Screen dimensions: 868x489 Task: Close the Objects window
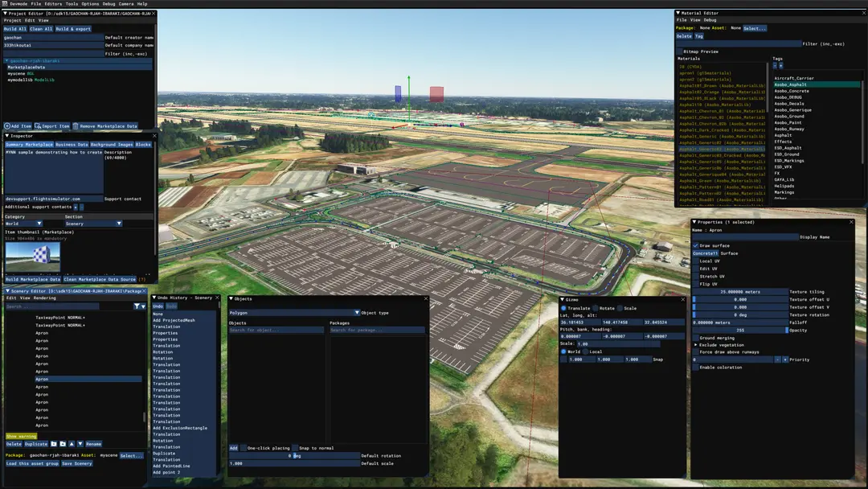(426, 298)
